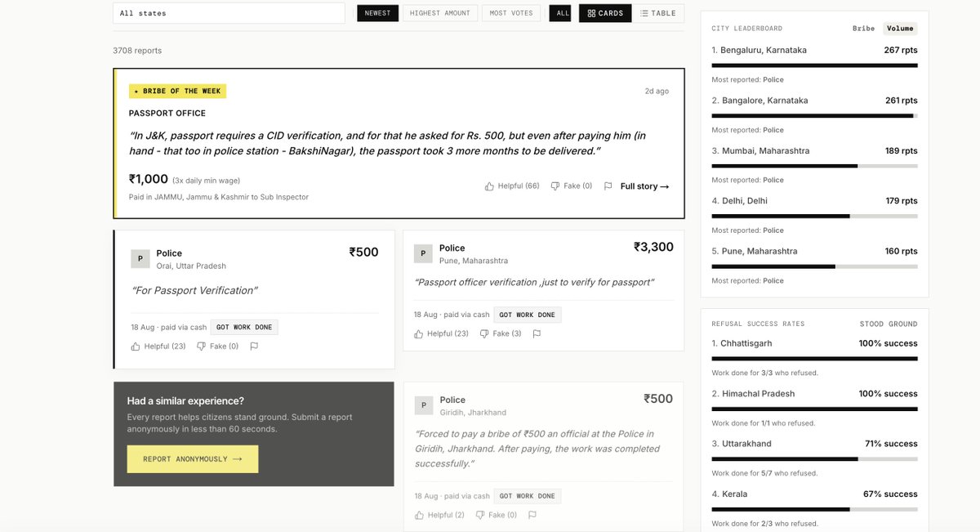Click the Bribe of the Week badge
This screenshot has width=980, height=532.
(x=177, y=92)
